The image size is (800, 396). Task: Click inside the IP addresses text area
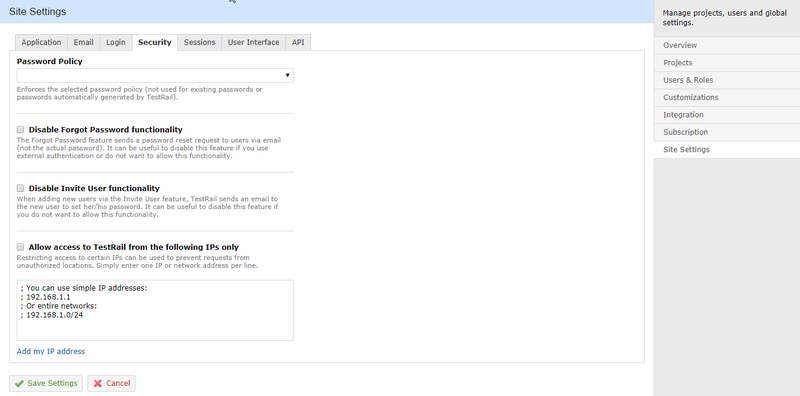pos(155,310)
